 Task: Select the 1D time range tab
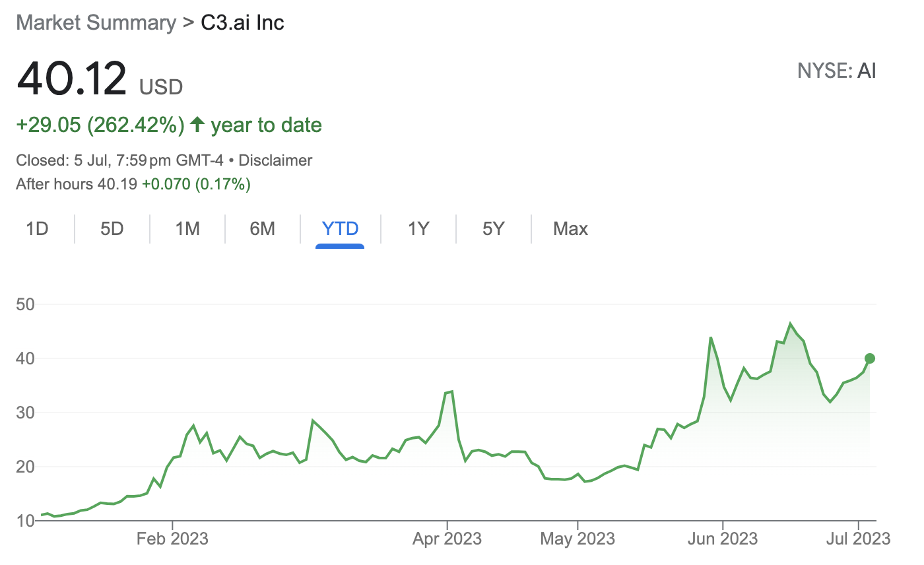(x=37, y=229)
